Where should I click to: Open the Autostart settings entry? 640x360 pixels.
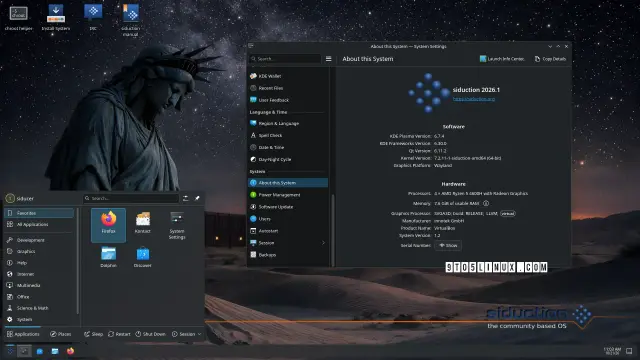point(287,231)
